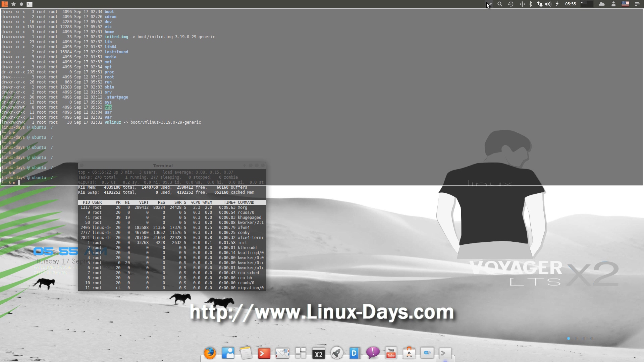Select the Xorg process row in top
The width and height of the screenshot is (644, 362).
coord(172,207)
